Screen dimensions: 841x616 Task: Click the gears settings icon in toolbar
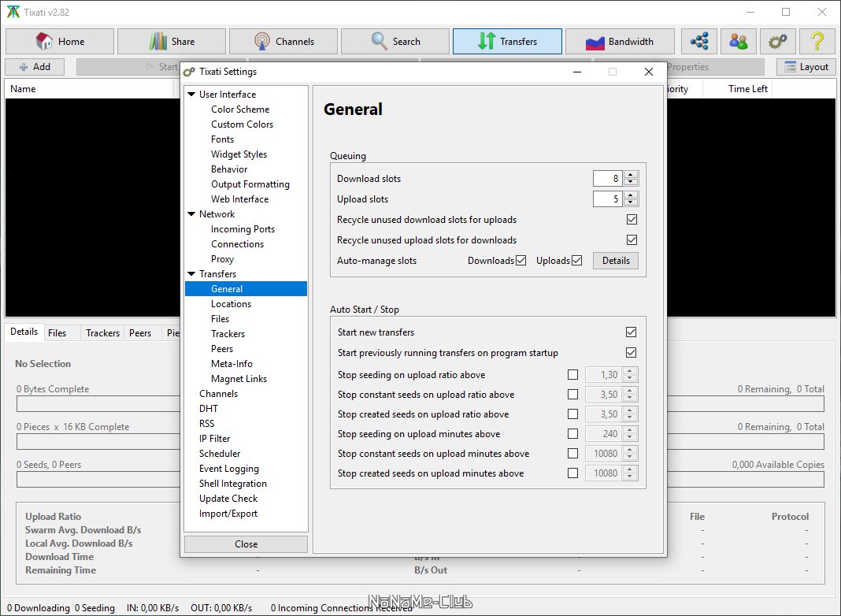click(778, 41)
